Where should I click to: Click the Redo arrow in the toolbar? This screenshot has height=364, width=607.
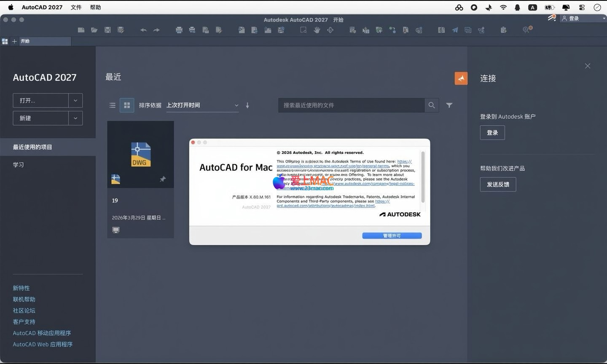pos(156,30)
